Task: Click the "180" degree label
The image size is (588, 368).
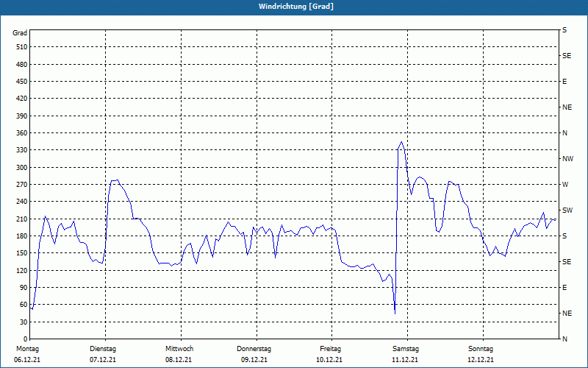Action: (x=22, y=236)
